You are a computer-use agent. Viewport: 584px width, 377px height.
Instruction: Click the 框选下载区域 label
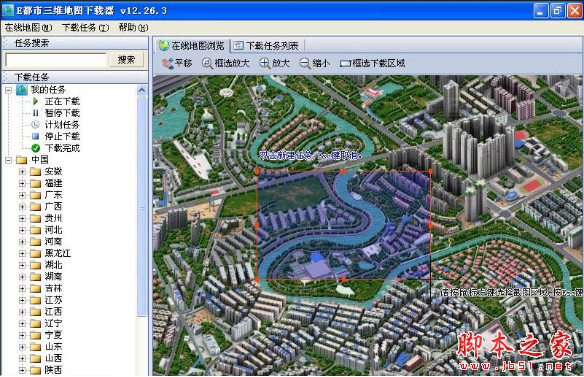(x=379, y=63)
